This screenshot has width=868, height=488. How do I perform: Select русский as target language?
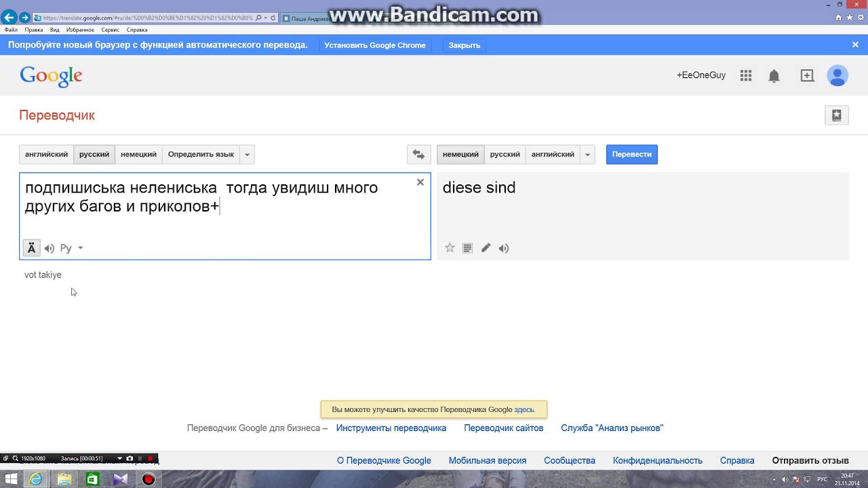[505, 155]
